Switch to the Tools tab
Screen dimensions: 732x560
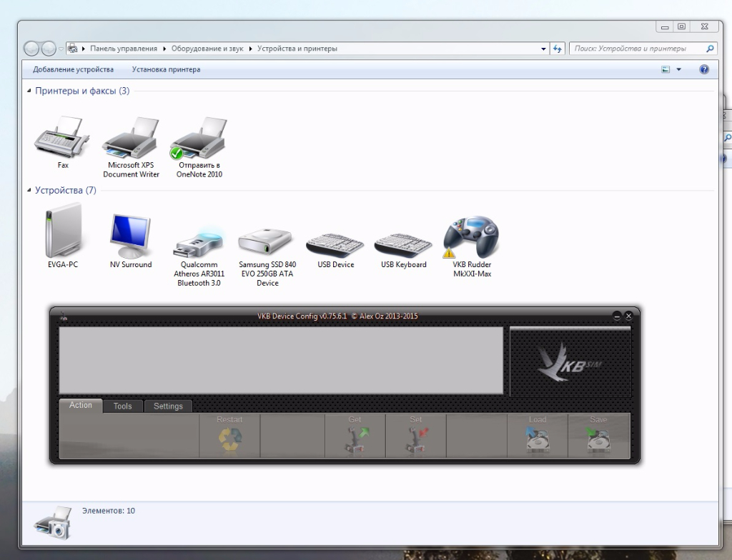click(122, 406)
